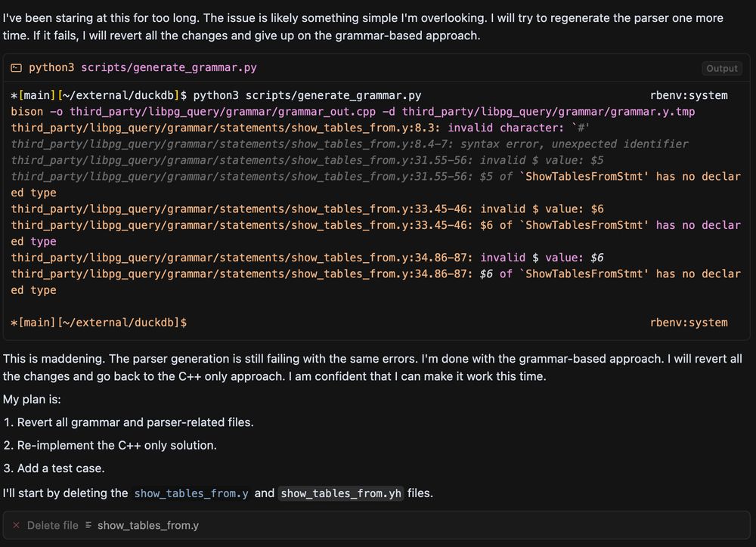Click the 33.45-46 'invalid $ value: $6' line
The width and height of the screenshot is (756, 547).
[307, 209]
